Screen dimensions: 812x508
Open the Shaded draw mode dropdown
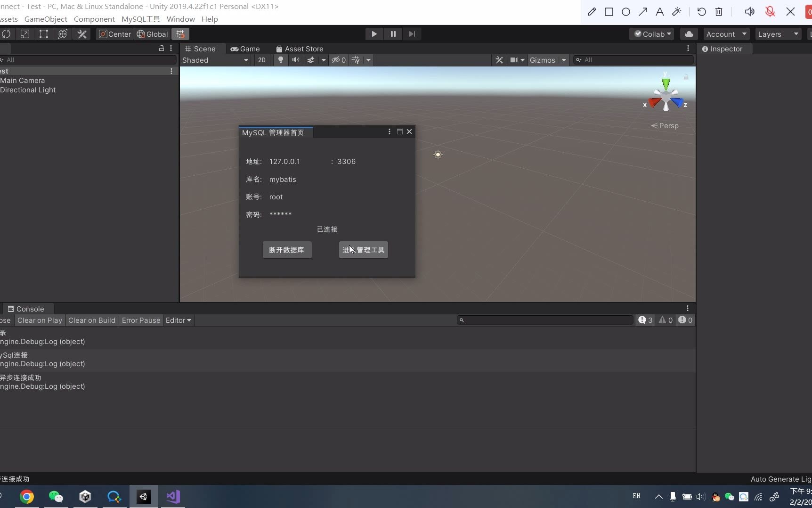[x=215, y=60]
